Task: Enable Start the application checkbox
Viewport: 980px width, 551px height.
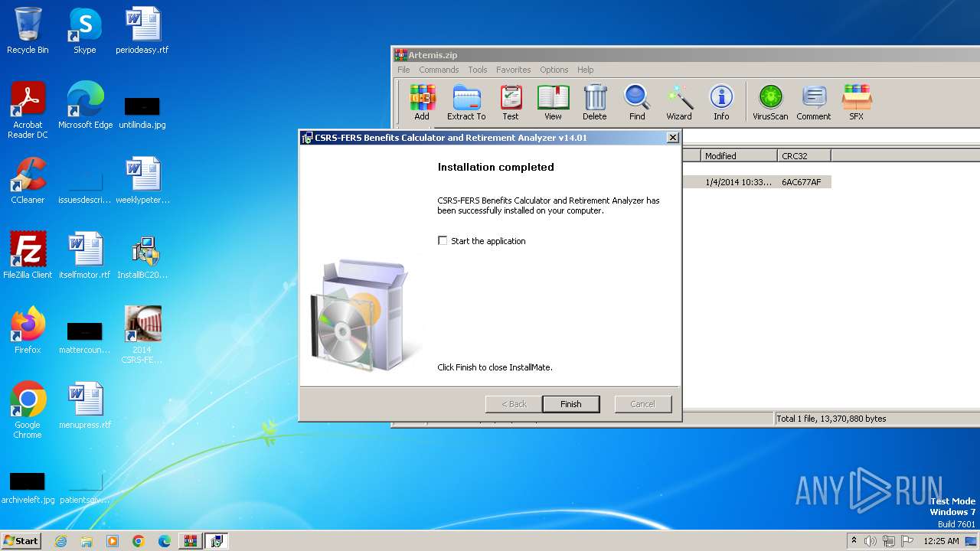Action: [x=443, y=240]
